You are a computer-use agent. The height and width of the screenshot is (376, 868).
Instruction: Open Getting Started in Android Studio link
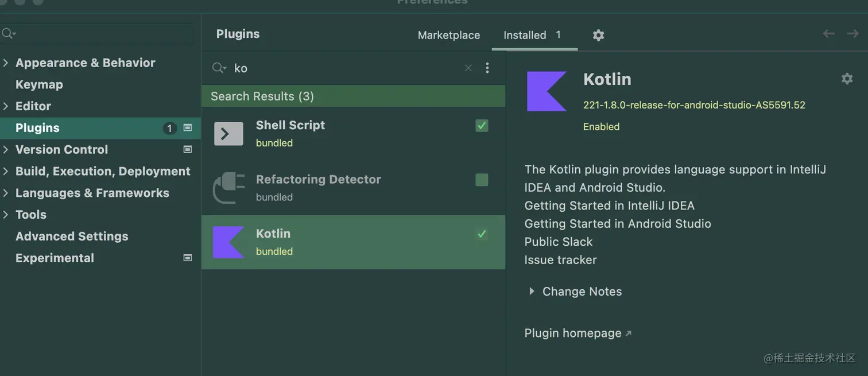click(617, 224)
